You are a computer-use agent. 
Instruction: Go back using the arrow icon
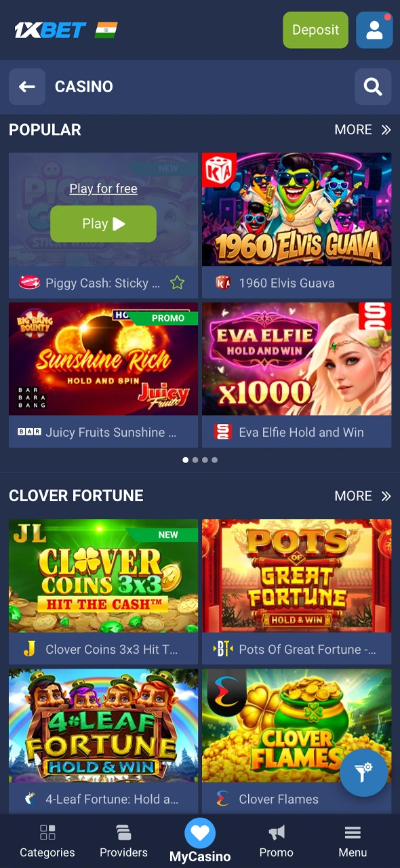pyautogui.click(x=27, y=87)
